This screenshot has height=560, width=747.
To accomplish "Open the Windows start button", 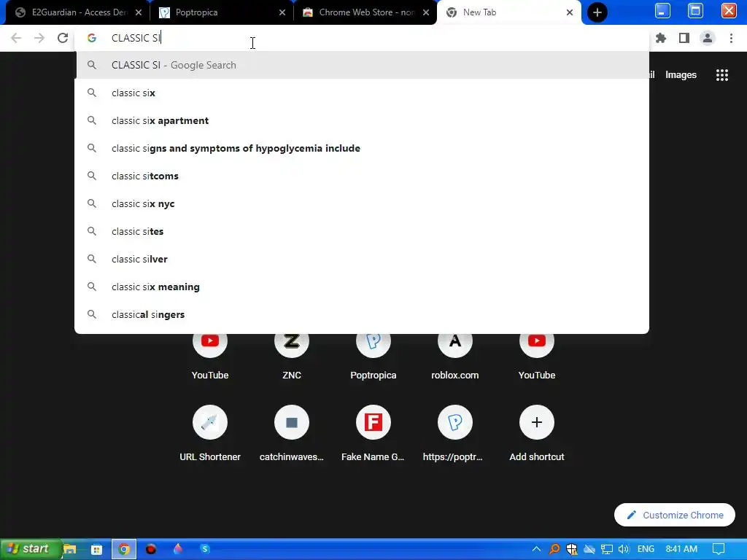I will [31, 549].
